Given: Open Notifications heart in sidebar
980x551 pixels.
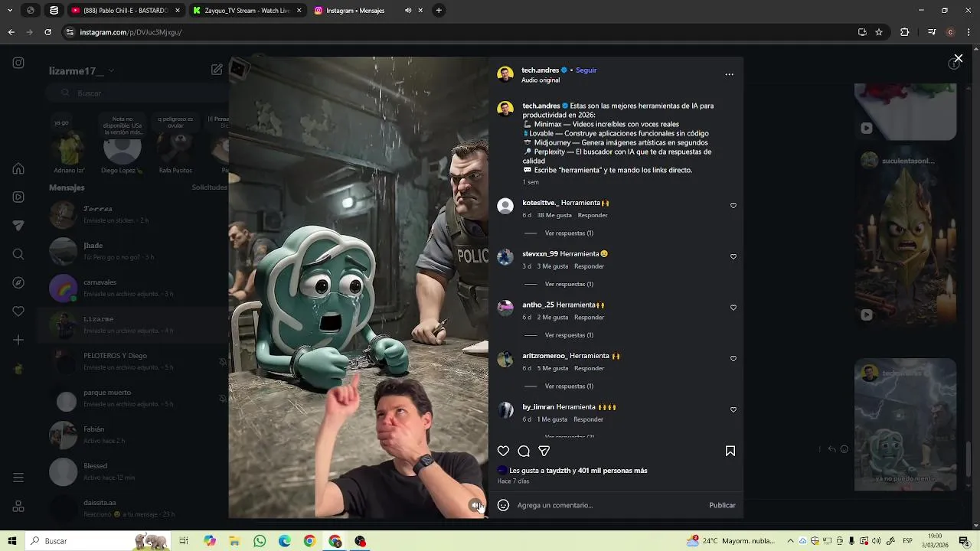Looking at the screenshot, I should tap(18, 311).
